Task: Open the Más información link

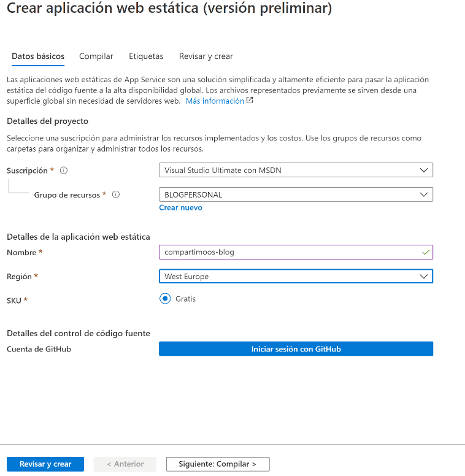Action: click(x=215, y=101)
